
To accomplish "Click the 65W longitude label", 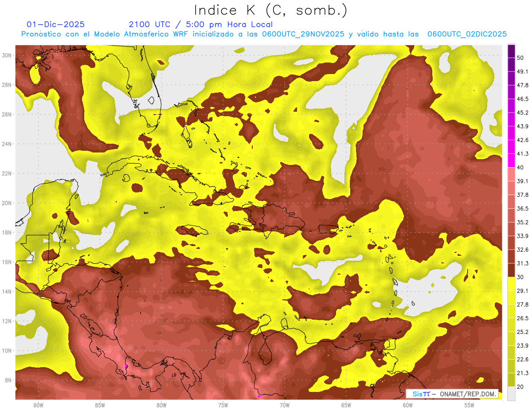I will tap(346, 405).
